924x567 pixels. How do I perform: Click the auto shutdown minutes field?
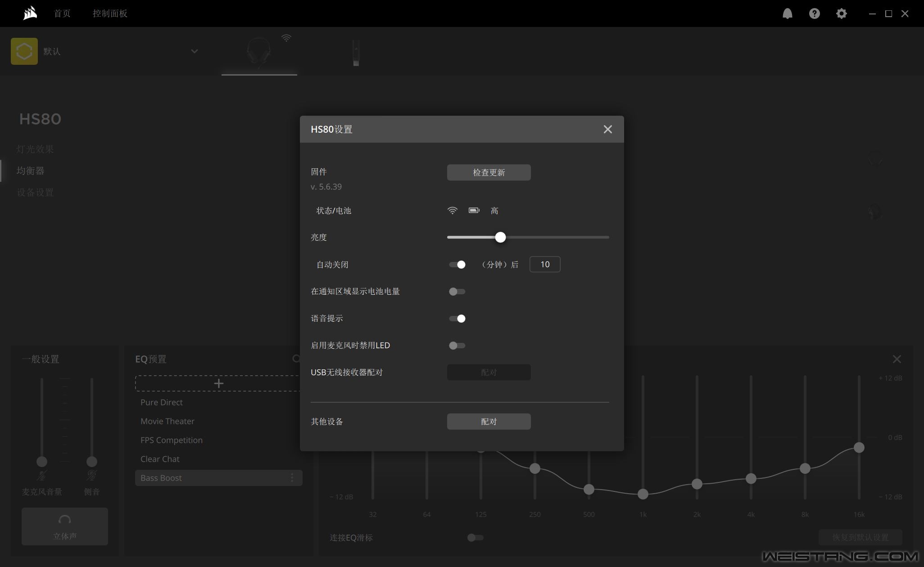(x=545, y=265)
